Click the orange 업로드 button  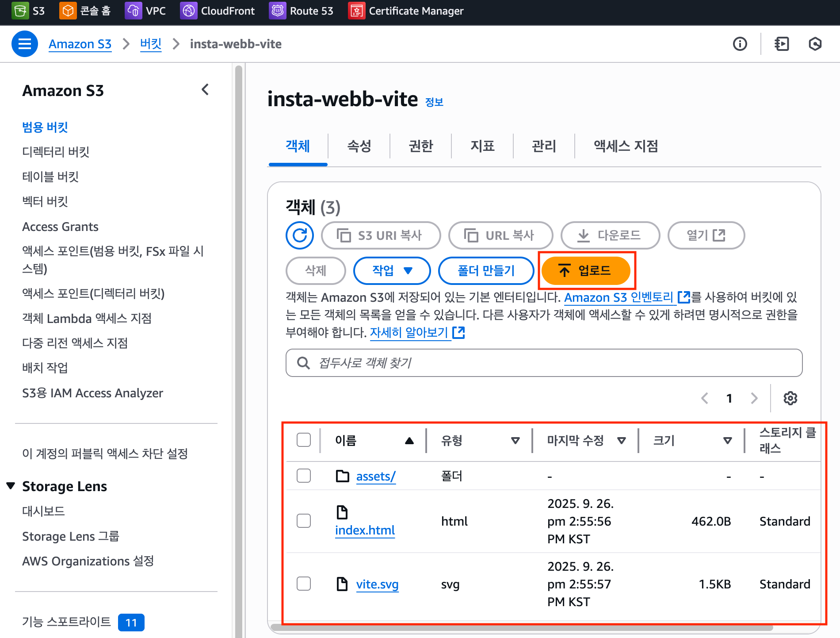click(x=585, y=270)
